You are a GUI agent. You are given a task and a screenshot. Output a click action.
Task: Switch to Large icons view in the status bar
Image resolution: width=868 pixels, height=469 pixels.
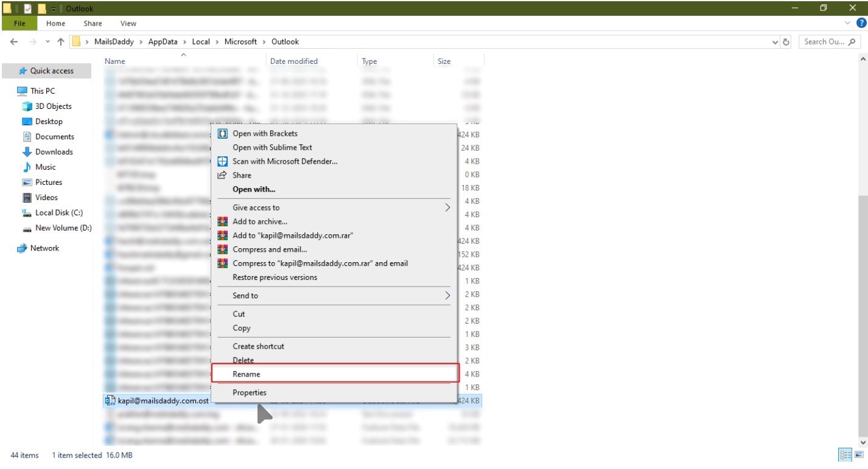click(x=859, y=455)
